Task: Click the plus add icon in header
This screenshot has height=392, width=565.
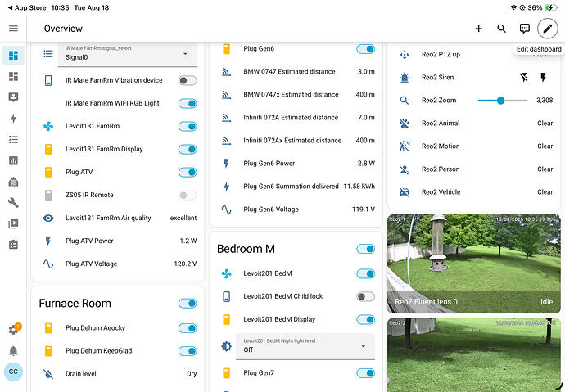Action: click(478, 29)
